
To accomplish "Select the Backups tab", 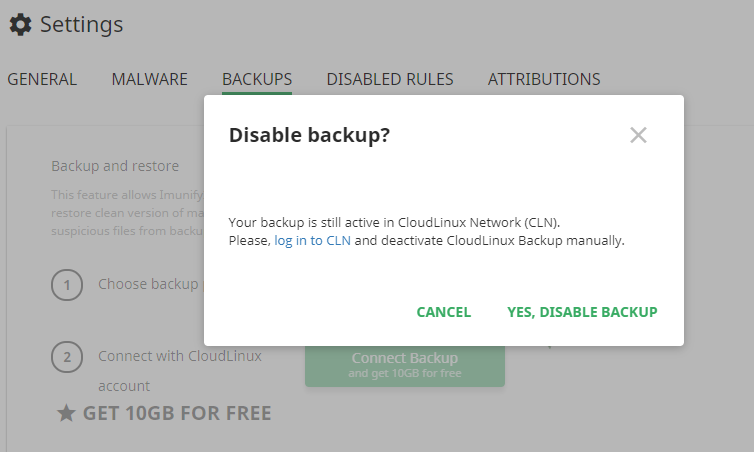I will click(x=257, y=79).
